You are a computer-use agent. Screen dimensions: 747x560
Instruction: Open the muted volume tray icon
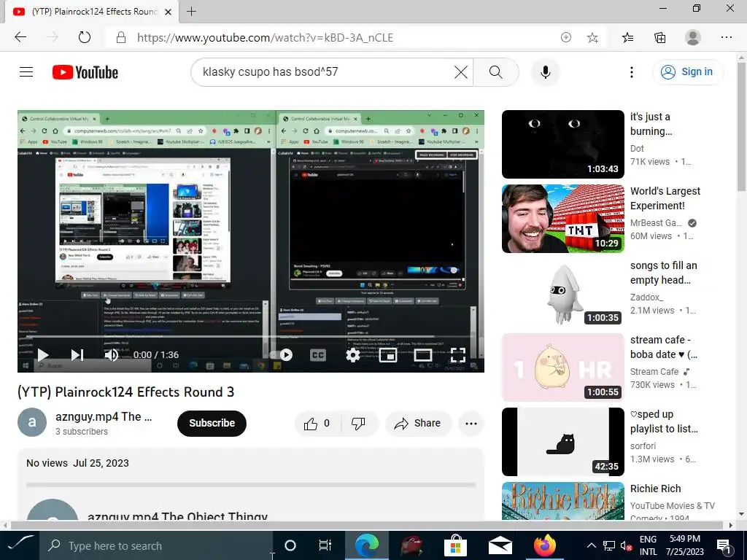click(626, 545)
